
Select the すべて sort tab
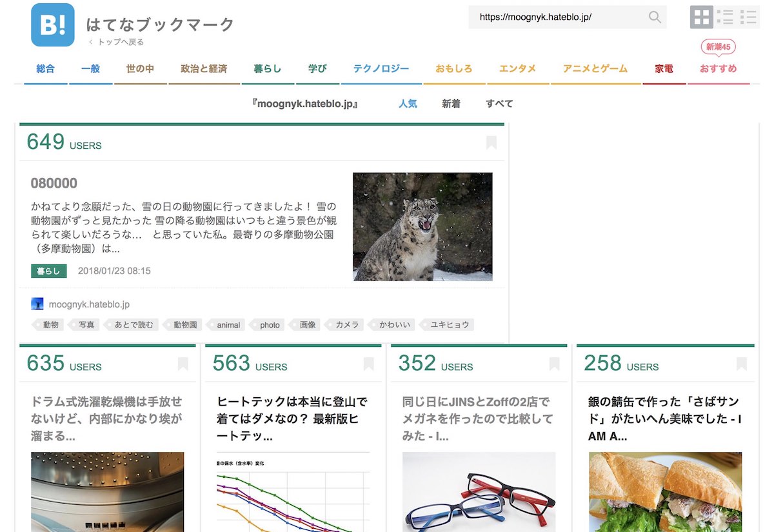(499, 103)
